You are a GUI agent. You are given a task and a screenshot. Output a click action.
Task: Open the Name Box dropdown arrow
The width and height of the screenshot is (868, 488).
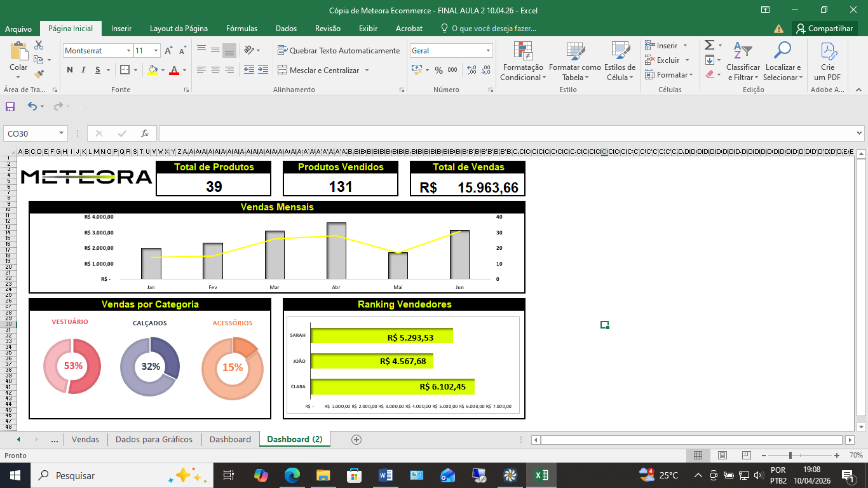pyautogui.click(x=62, y=133)
